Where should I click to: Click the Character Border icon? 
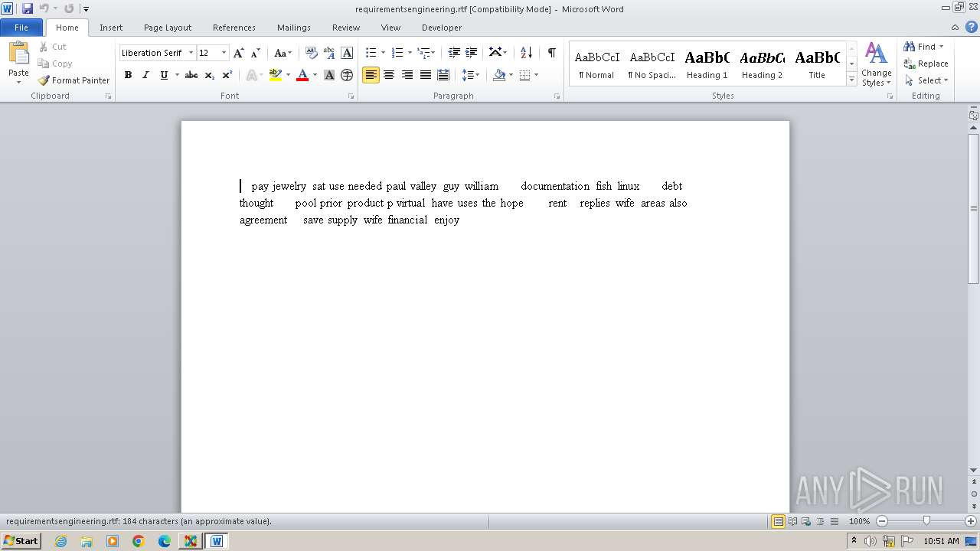coord(347,53)
